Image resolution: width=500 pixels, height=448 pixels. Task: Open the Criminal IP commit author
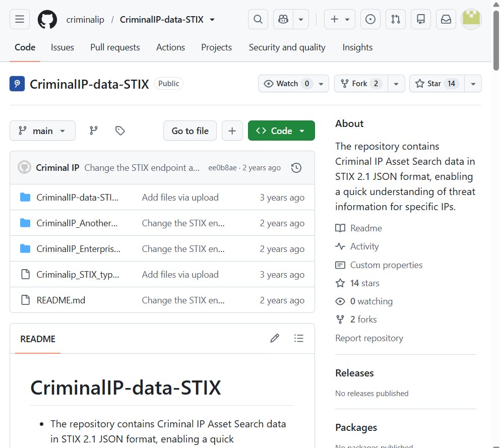(57, 168)
